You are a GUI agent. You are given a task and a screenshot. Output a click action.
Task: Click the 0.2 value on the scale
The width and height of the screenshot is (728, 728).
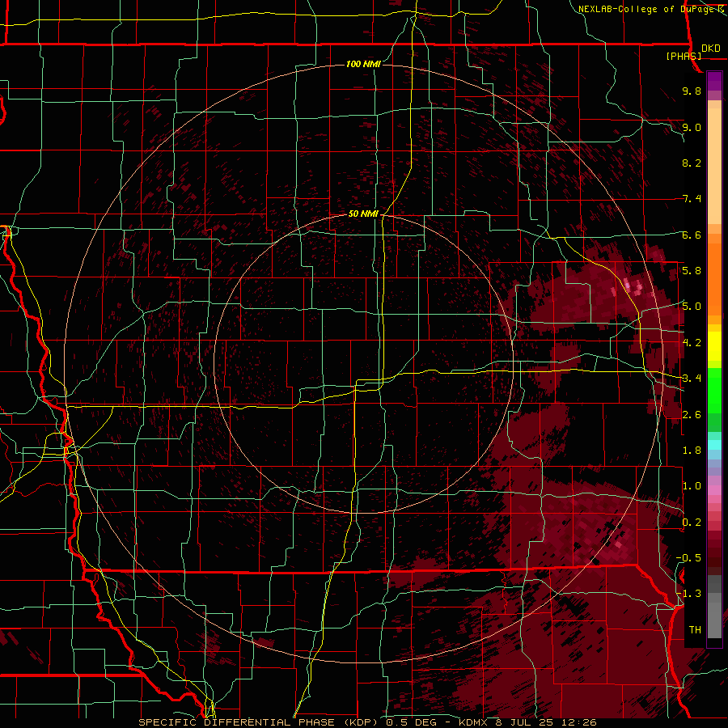[692, 522]
